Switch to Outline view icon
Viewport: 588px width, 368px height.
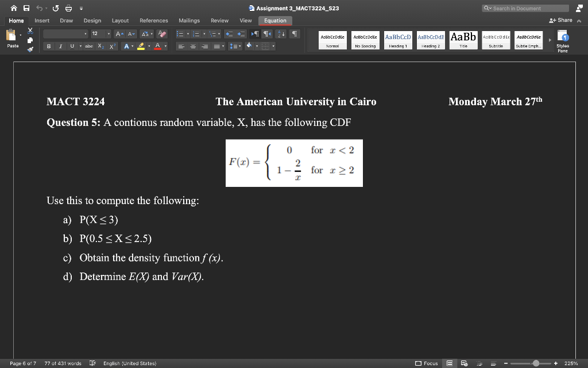click(479, 363)
